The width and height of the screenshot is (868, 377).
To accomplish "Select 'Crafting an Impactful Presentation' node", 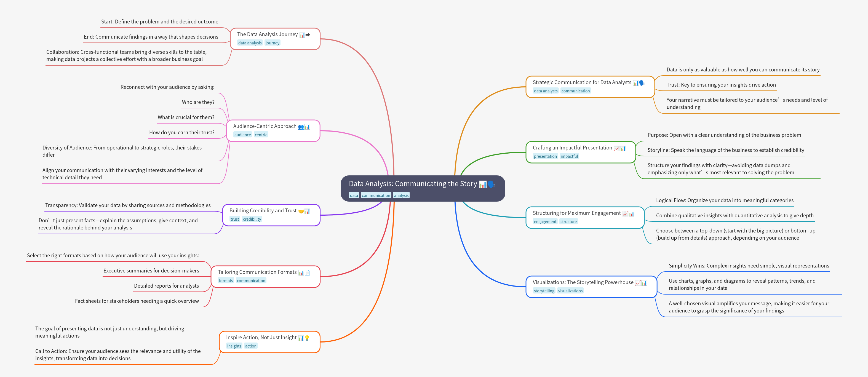I will (581, 152).
